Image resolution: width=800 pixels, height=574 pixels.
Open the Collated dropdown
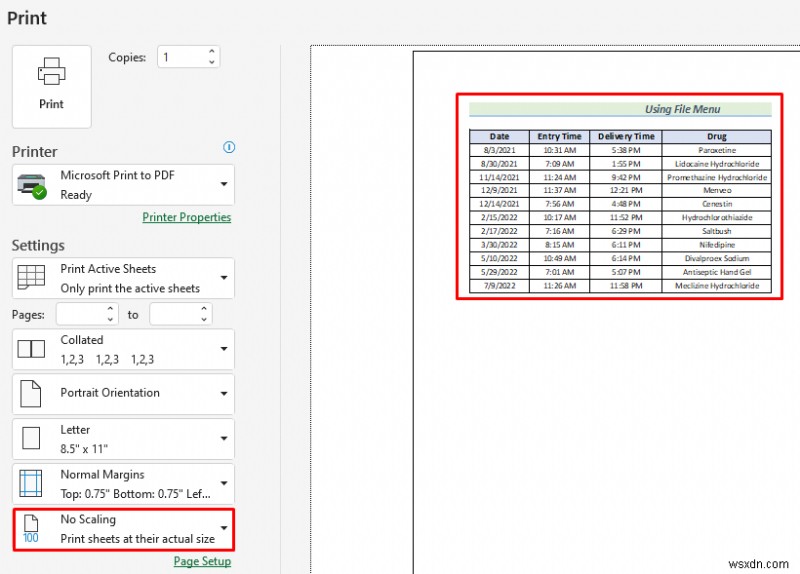(x=123, y=350)
